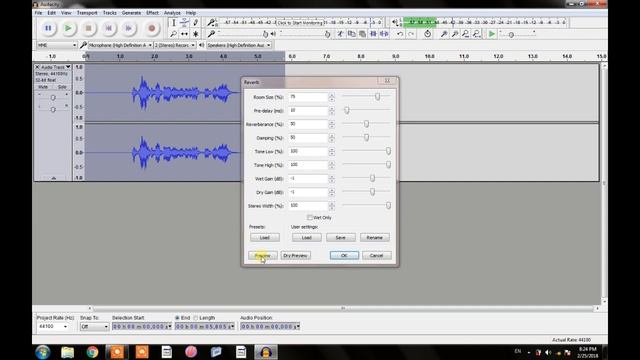
Task: Open the Tracks menu
Action: pyautogui.click(x=109, y=13)
